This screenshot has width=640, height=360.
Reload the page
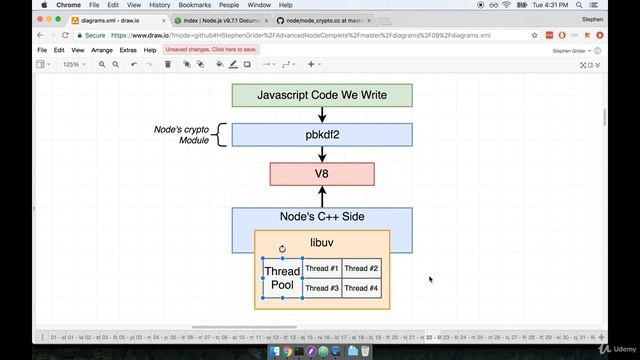pyautogui.click(x=65, y=36)
